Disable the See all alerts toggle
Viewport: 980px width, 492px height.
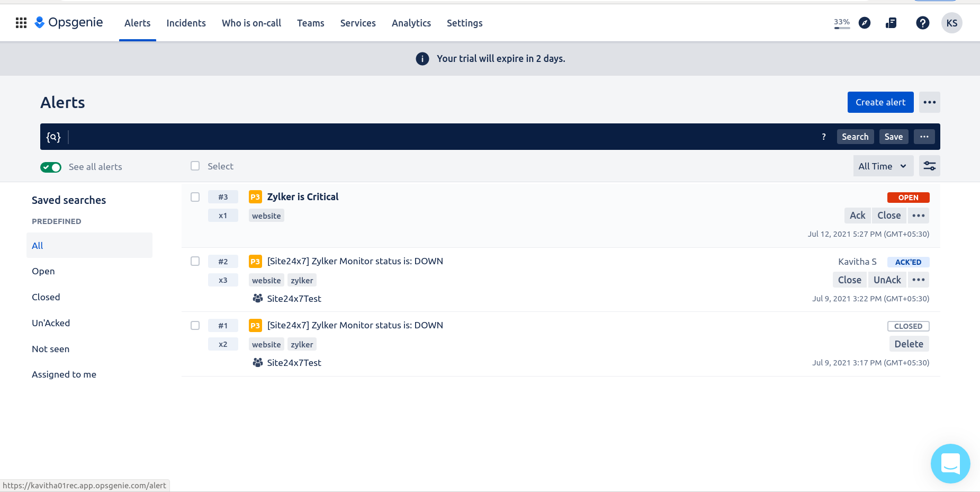pyautogui.click(x=50, y=167)
